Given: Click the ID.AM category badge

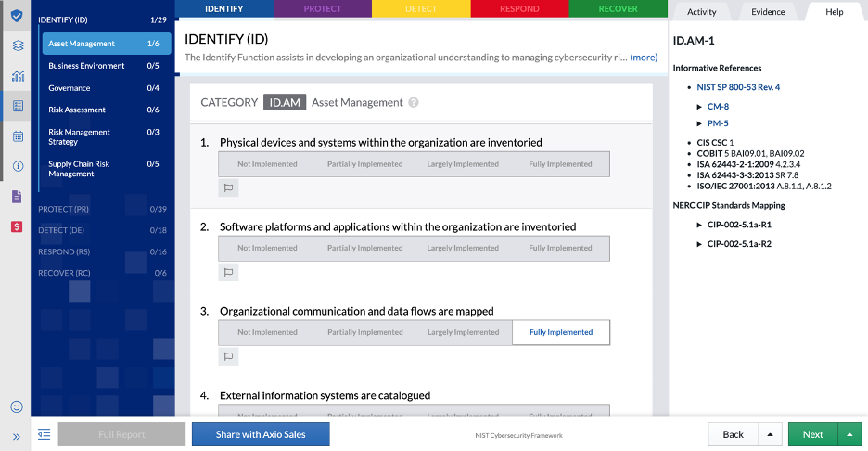Looking at the screenshot, I should [x=285, y=102].
